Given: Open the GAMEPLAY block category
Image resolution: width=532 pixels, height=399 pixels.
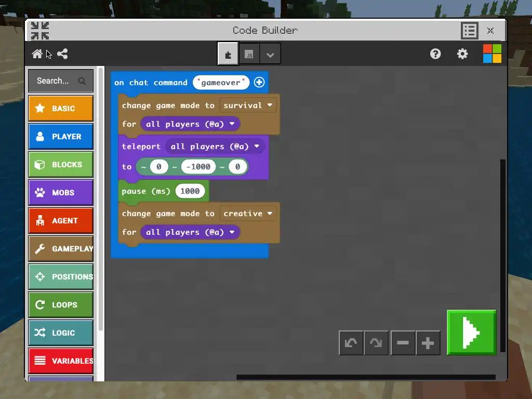Looking at the screenshot, I should pos(61,249).
